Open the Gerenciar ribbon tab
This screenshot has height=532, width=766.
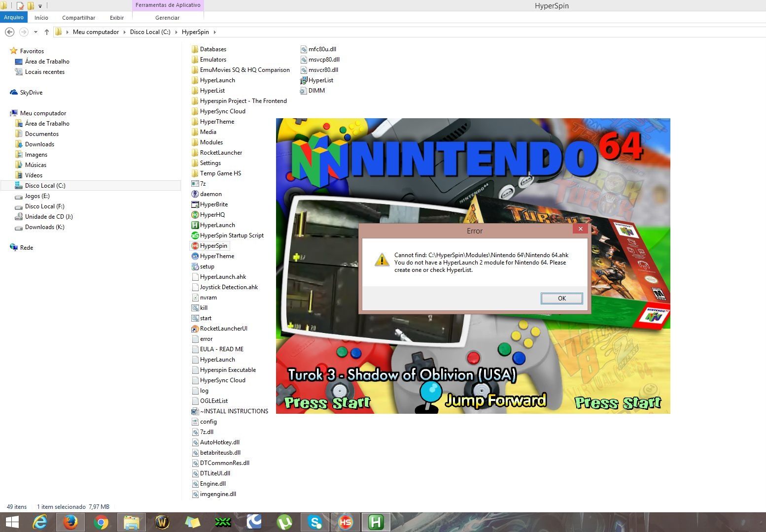tap(168, 18)
